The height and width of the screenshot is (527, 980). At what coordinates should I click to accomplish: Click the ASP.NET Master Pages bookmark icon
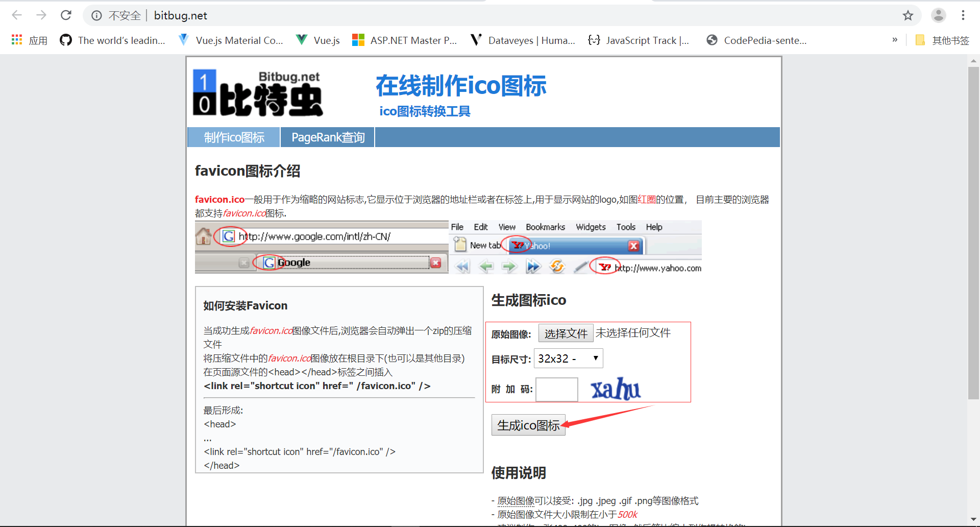[358, 40]
